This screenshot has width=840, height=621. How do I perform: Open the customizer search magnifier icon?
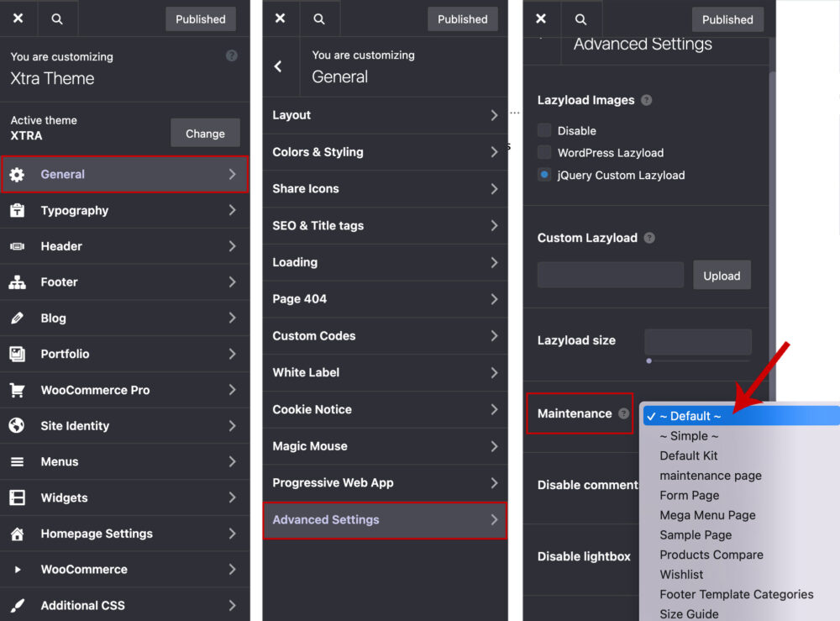pos(57,18)
